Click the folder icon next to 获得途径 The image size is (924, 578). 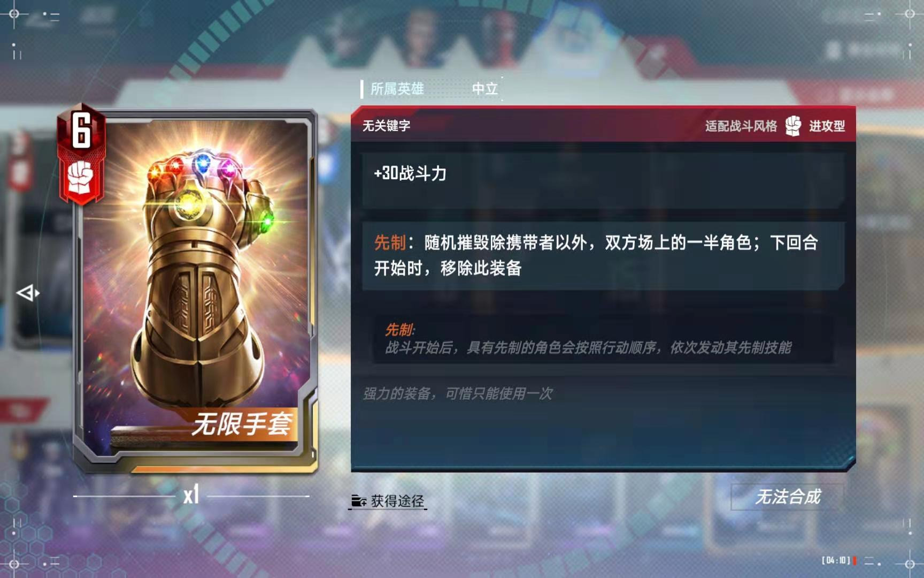[x=358, y=501]
